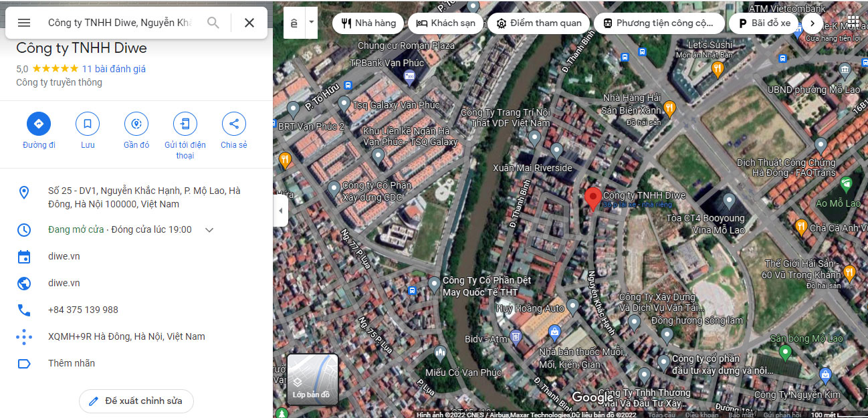This screenshot has width=868, height=418.
Task: Click the Gần đó nearby search icon
Action: [136, 124]
